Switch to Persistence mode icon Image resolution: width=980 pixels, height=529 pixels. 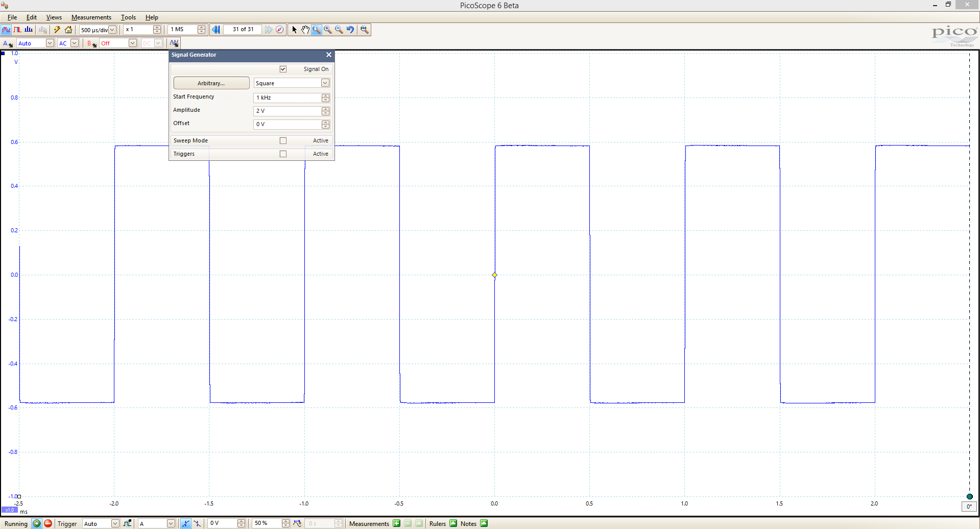point(17,30)
